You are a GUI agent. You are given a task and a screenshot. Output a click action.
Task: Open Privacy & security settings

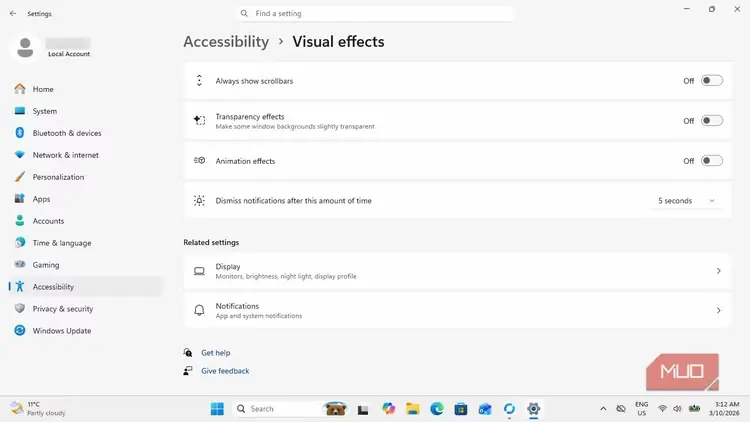point(86,309)
